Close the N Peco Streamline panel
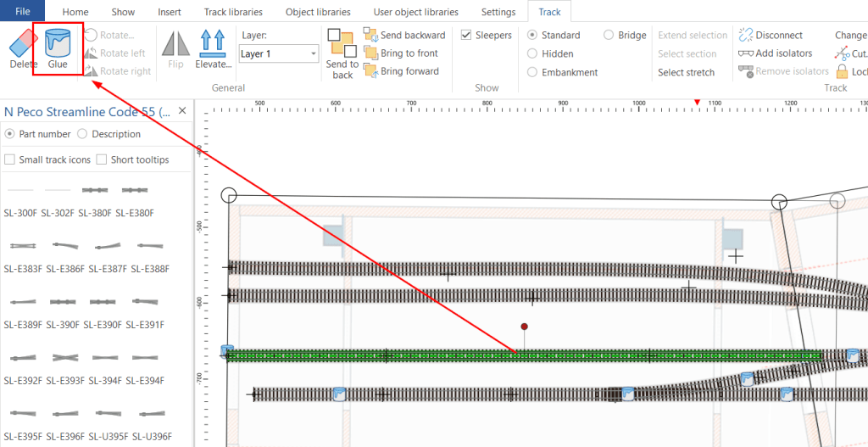This screenshot has height=447, width=868. point(181,111)
